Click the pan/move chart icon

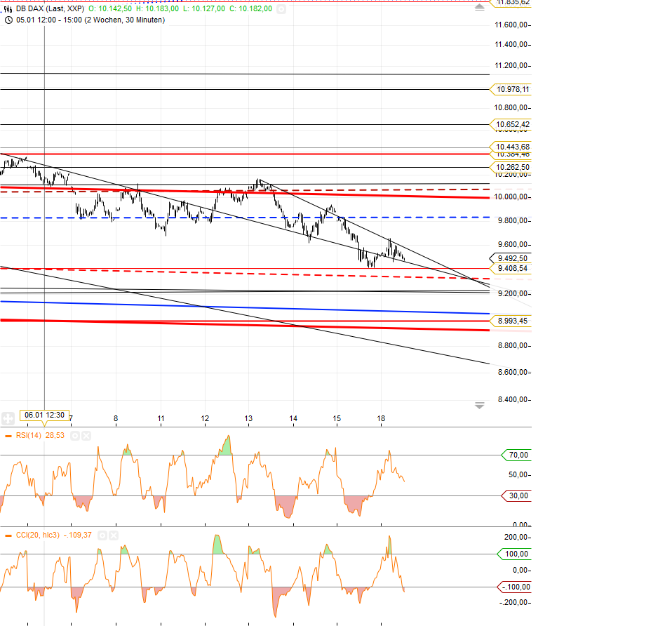(x=7, y=418)
